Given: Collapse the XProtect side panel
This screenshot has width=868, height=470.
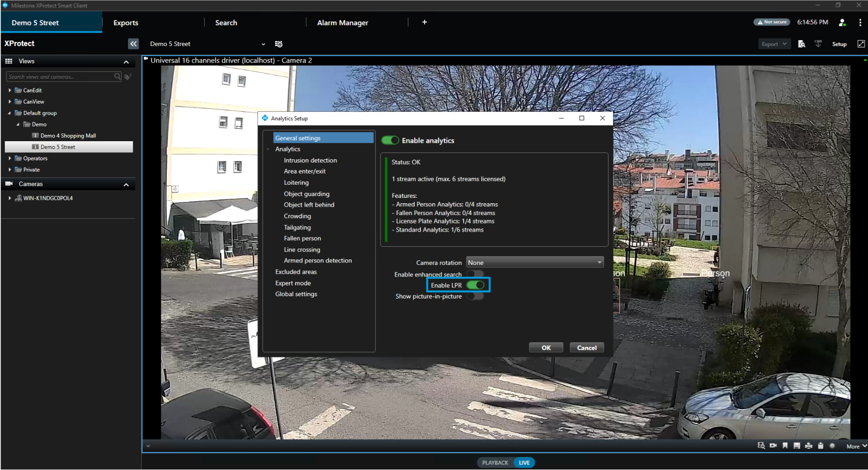Looking at the screenshot, I should (133, 44).
